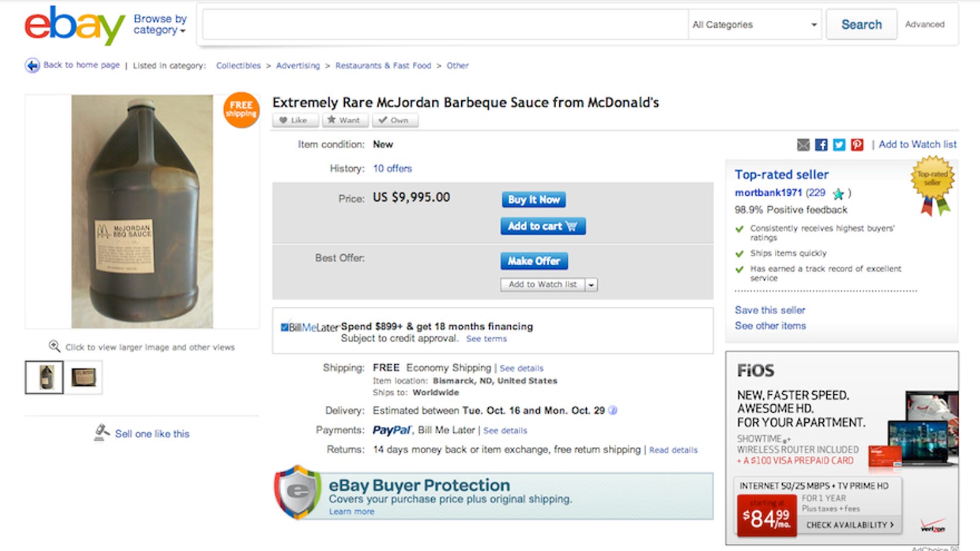This screenshot has height=551, width=980.
Task: Click the back arrow to home page
Action: pos(32,66)
